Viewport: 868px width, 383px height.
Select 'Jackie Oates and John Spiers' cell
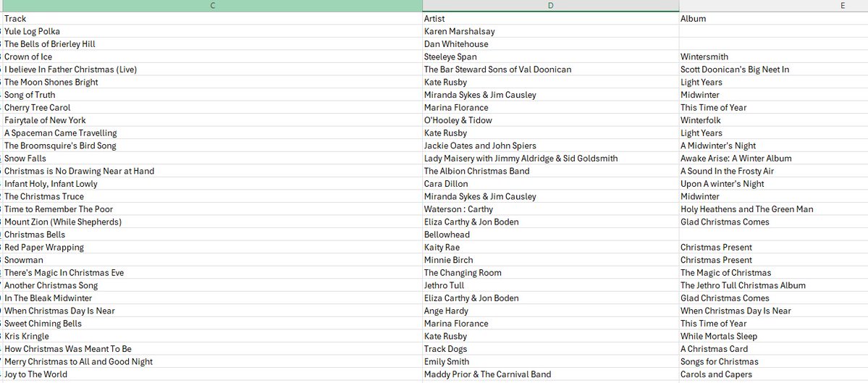551,146
